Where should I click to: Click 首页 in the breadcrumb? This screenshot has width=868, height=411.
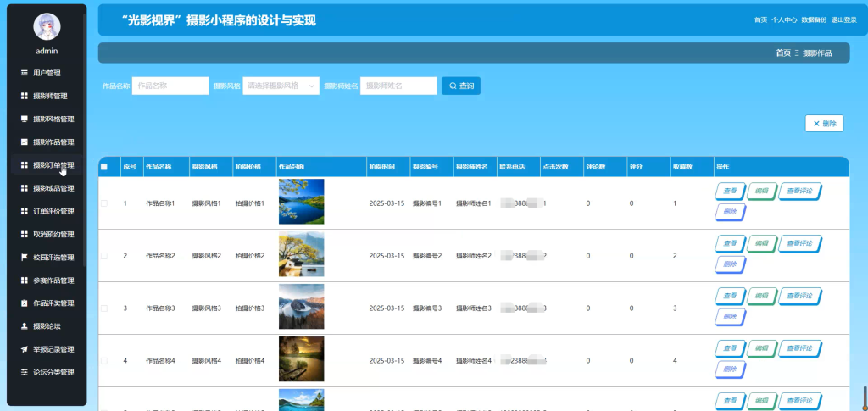[783, 53]
